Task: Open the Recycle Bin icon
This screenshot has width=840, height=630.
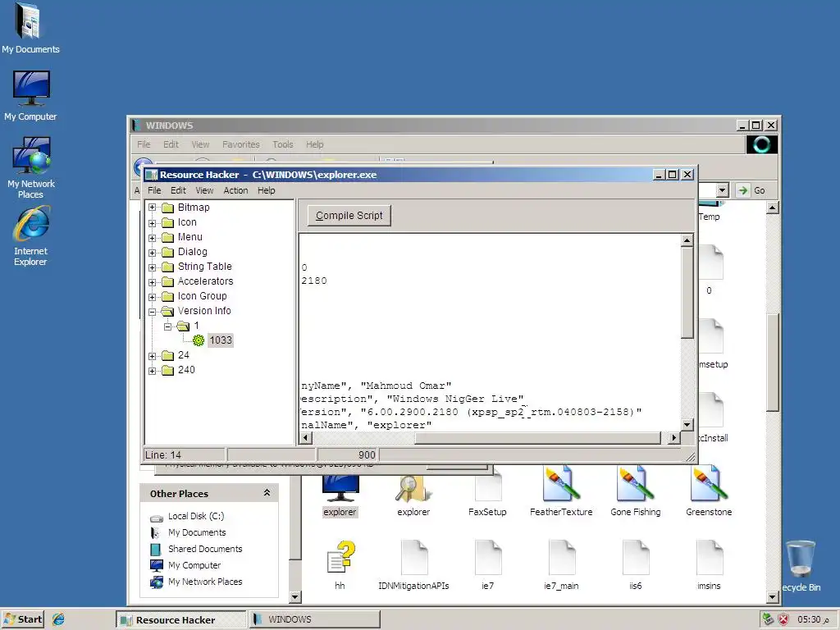Action: coord(801,566)
